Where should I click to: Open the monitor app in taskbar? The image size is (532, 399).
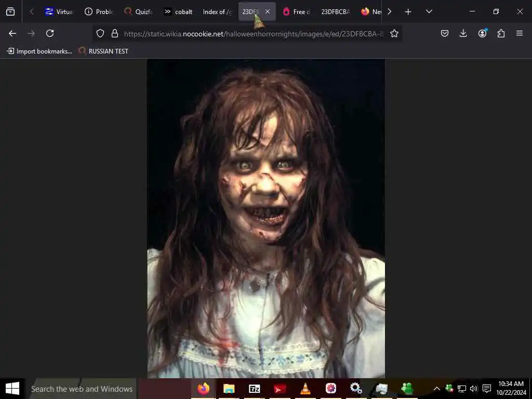[x=382, y=389]
